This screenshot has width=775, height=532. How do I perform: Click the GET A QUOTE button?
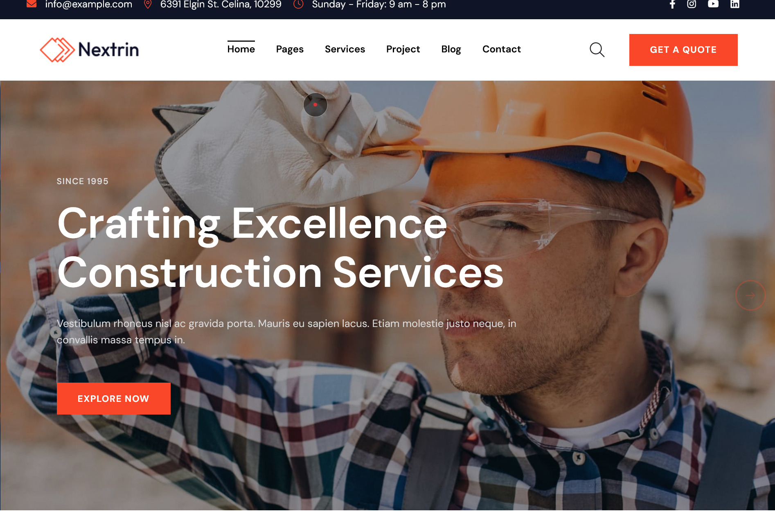coord(683,50)
